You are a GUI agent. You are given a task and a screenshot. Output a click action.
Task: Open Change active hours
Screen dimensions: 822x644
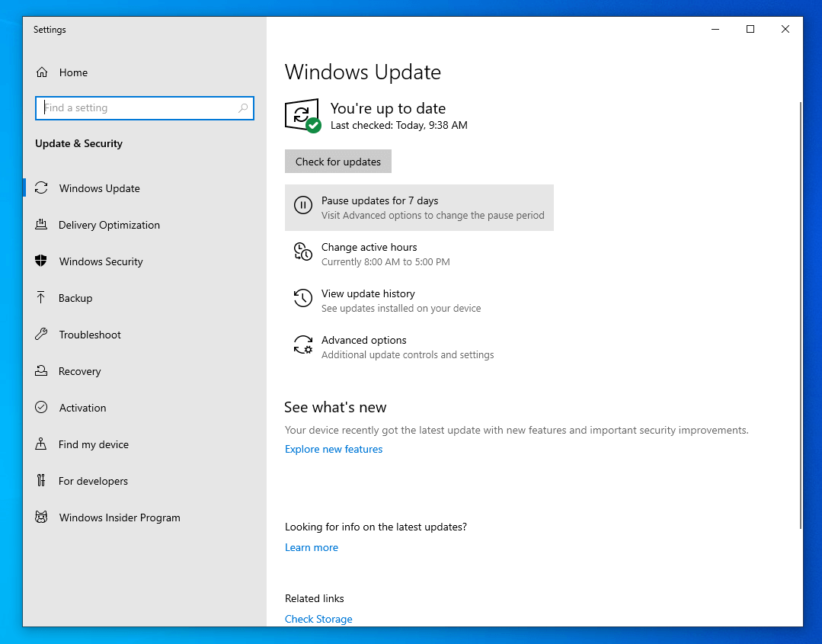(x=420, y=254)
